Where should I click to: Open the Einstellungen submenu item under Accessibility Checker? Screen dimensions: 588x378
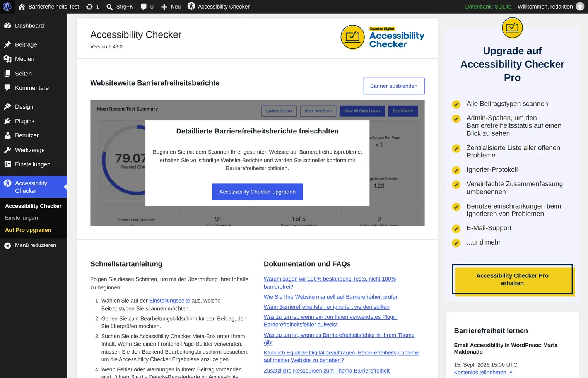pyautogui.click(x=21, y=218)
